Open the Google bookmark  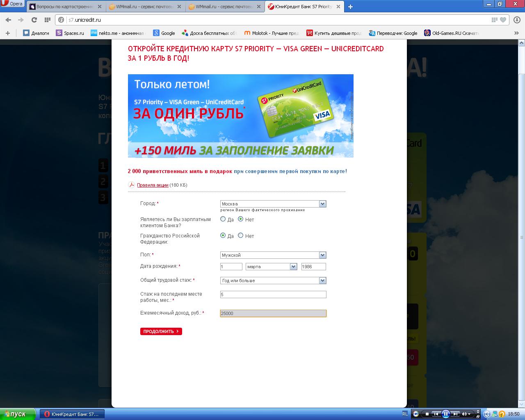coord(164,33)
